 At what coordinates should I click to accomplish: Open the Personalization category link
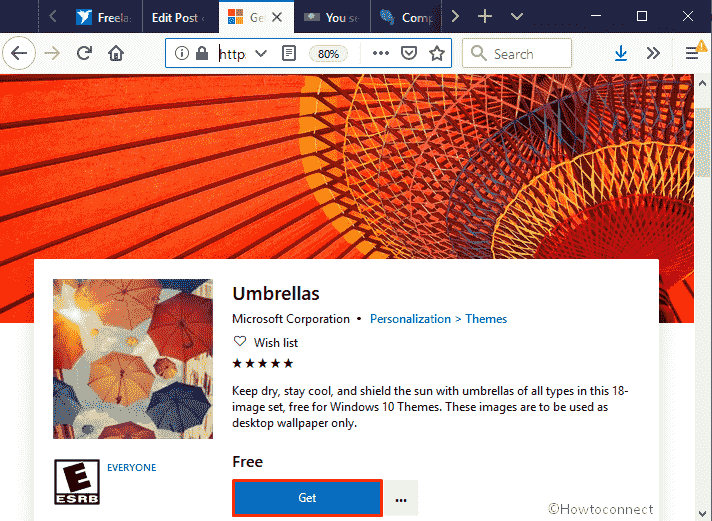[410, 319]
